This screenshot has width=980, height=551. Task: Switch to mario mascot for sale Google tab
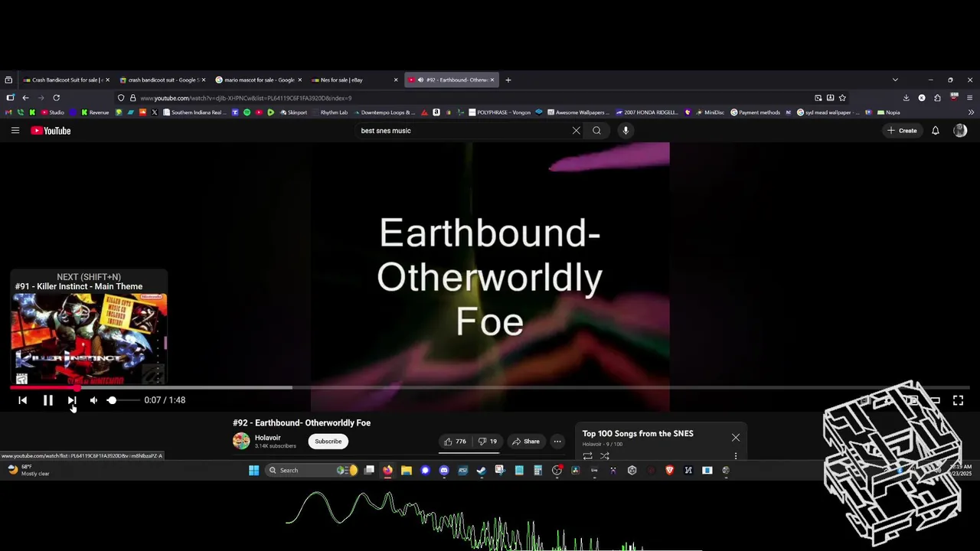click(x=257, y=80)
